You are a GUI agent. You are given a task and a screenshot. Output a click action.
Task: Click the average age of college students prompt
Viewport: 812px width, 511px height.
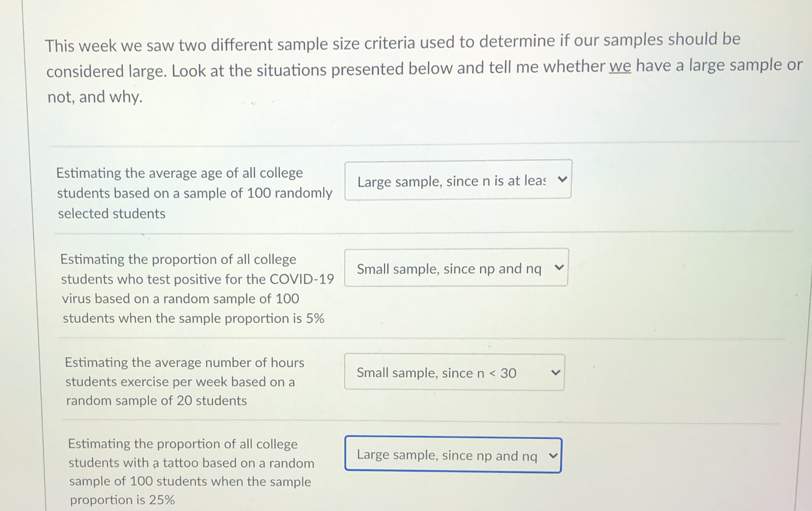coord(194,193)
